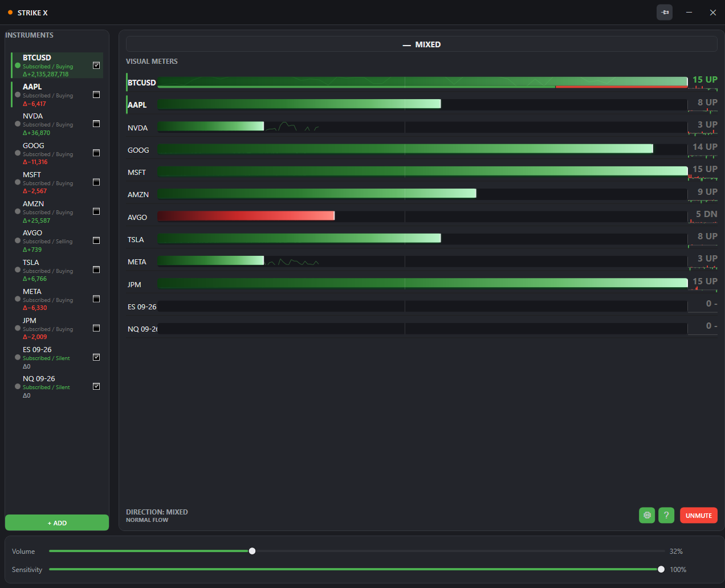The width and height of the screenshot is (725, 588).
Task: Open settings via the green gear icon
Action: pyautogui.click(x=647, y=515)
